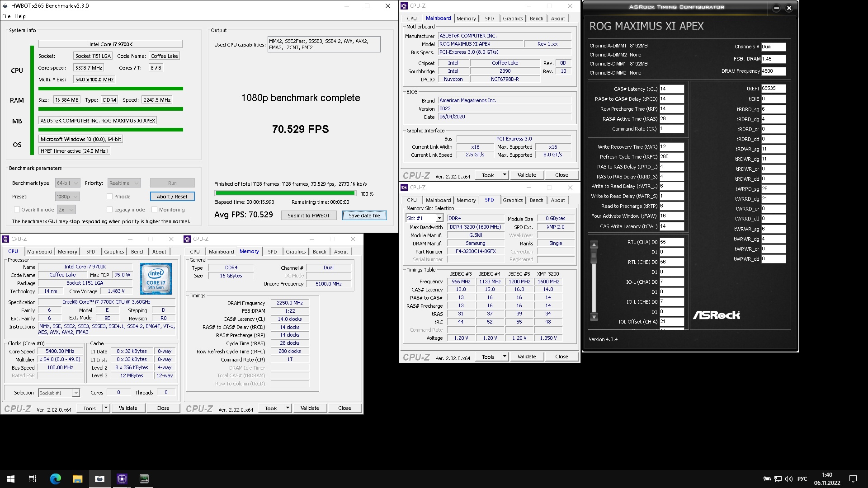Open Preset 1080p dropdown

68,197
